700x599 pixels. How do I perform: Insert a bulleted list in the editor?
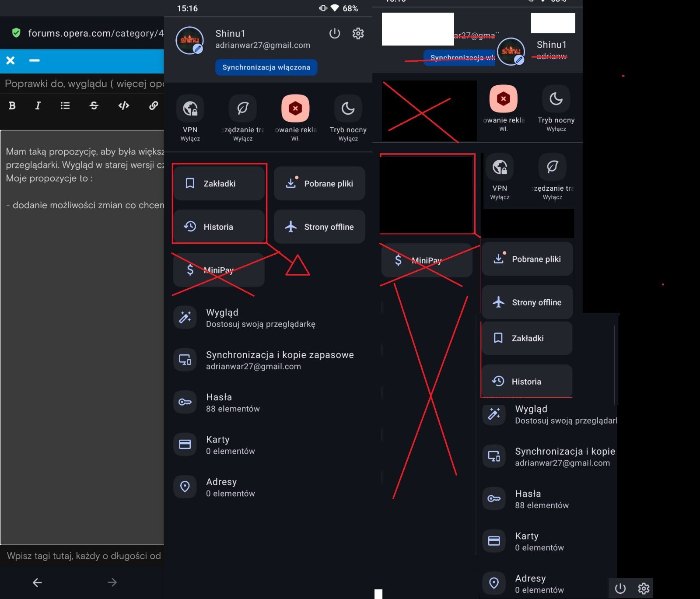(65, 105)
